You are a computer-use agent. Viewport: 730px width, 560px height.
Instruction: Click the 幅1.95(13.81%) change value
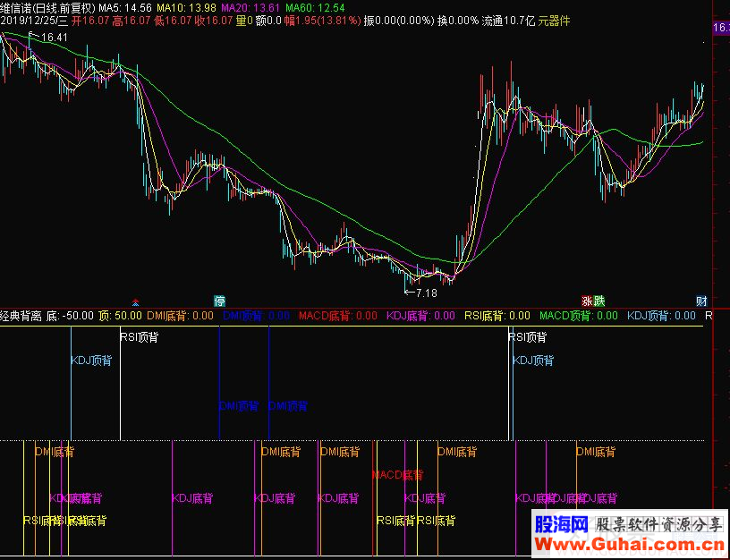pyautogui.click(x=322, y=21)
